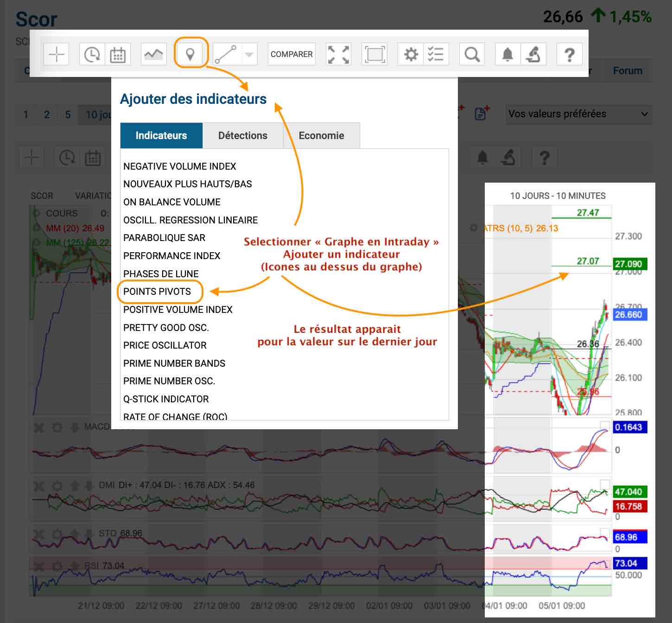Click dimmed microscope icon in background toolbar
The width and height of the screenshot is (672, 623).
508,158
